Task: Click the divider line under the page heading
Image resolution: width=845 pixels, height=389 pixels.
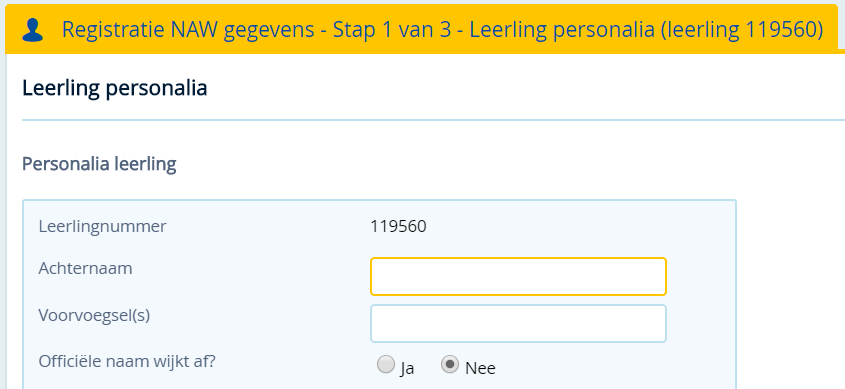Action: pos(433,120)
